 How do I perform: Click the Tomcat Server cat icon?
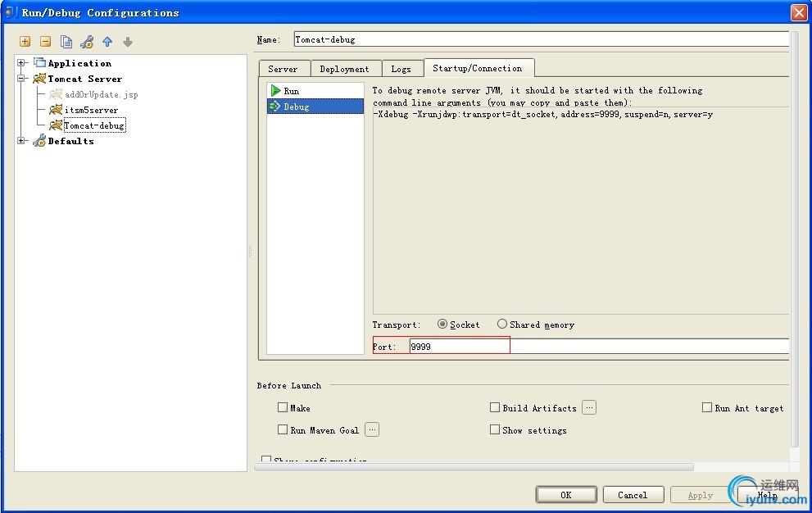(x=39, y=78)
